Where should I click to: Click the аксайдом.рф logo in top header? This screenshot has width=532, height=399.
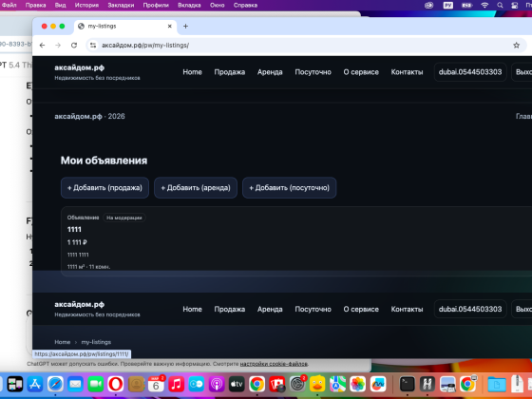[80, 67]
